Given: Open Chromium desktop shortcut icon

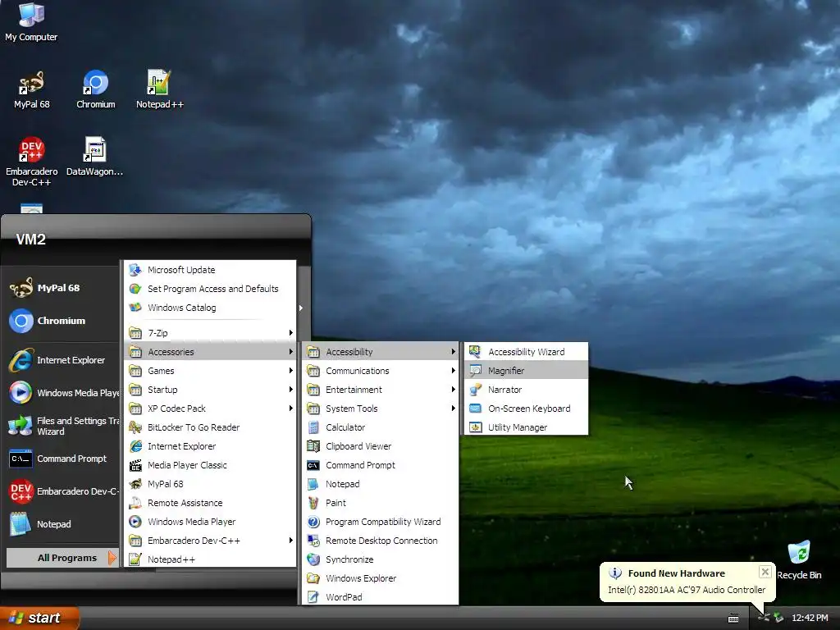Looking at the screenshot, I should 95,89.
